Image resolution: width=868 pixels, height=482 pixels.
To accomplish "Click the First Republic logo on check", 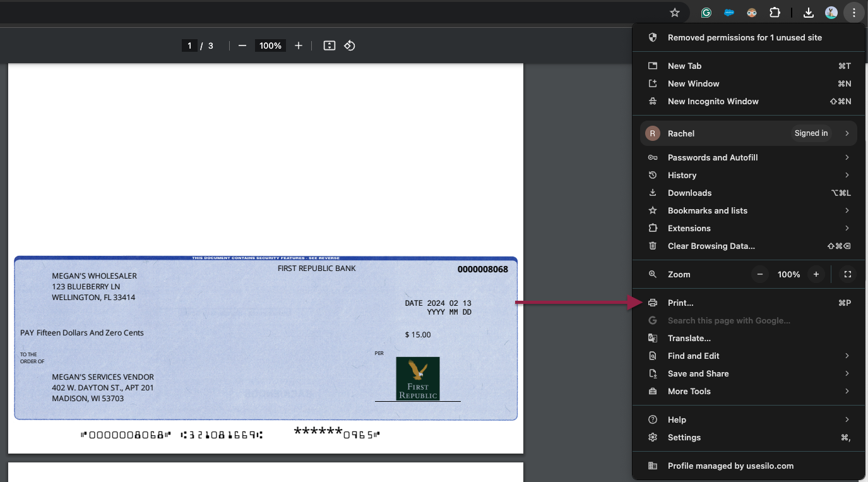I will (x=418, y=378).
